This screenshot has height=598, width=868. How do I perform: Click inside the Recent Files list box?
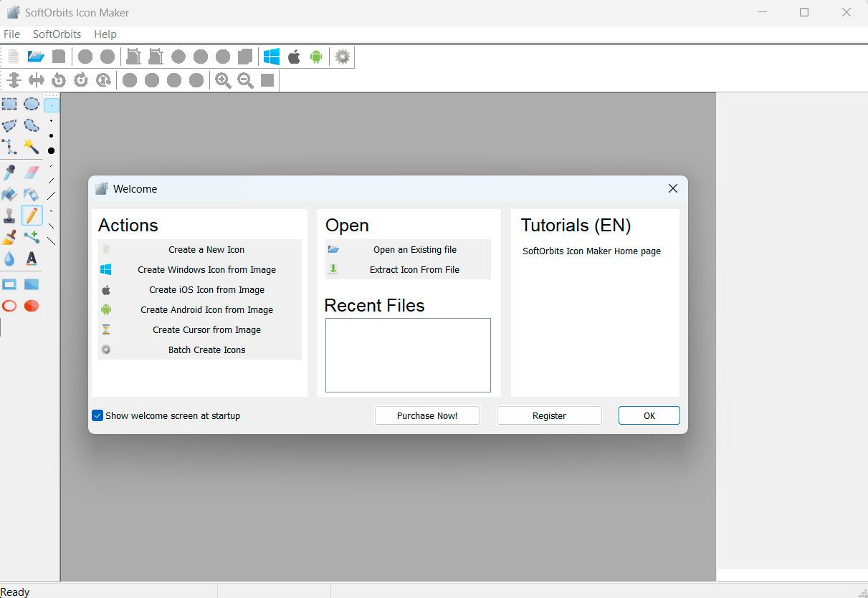click(x=407, y=355)
